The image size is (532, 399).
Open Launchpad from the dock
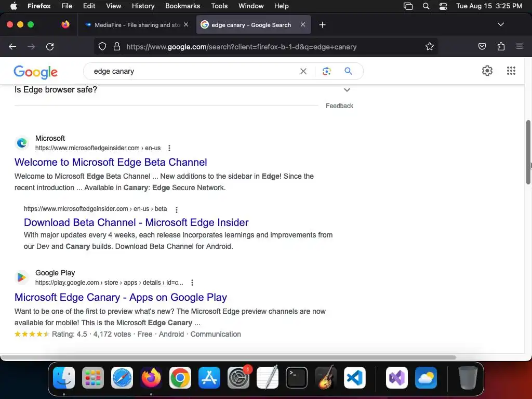[93, 378]
